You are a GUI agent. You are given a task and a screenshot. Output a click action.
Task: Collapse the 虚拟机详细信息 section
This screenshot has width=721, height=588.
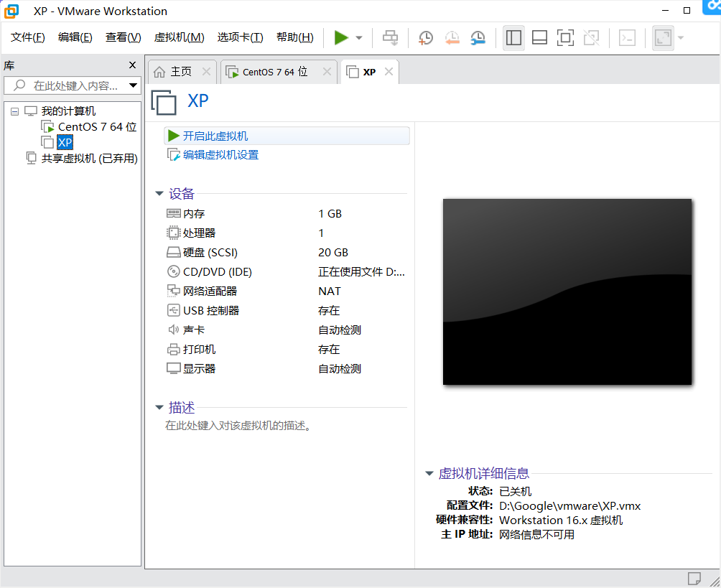coord(429,473)
